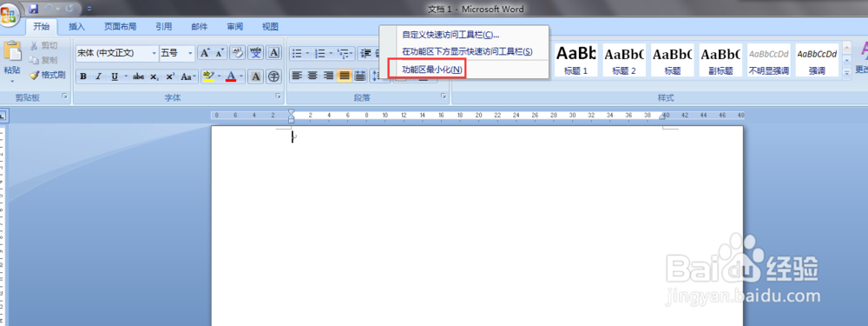The width and height of the screenshot is (868, 326).
Task: Switch to the 插入 (Insert) tab
Action: pyautogui.click(x=76, y=27)
